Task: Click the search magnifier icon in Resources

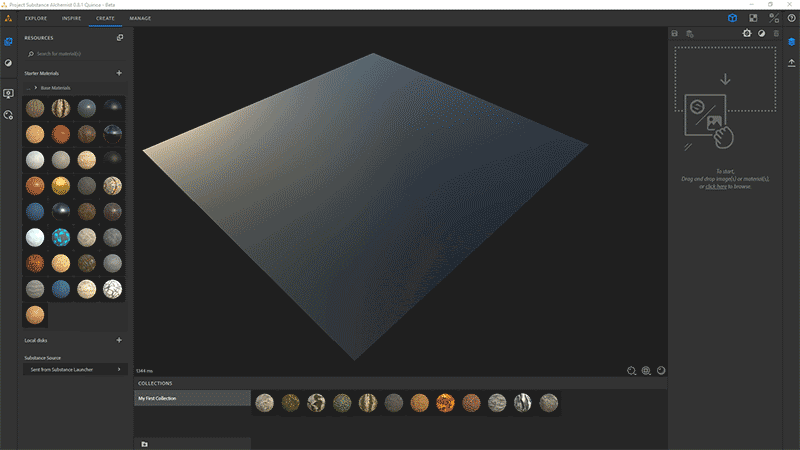Action: point(31,54)
